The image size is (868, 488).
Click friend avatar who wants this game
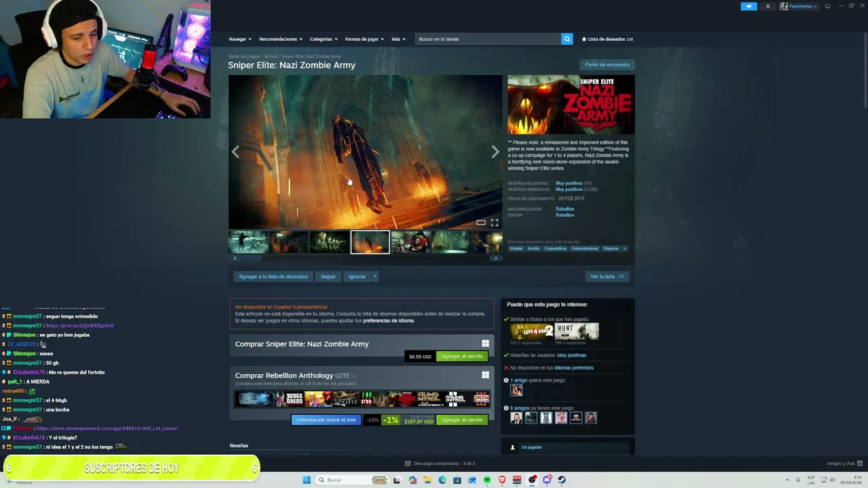[516, 390]
